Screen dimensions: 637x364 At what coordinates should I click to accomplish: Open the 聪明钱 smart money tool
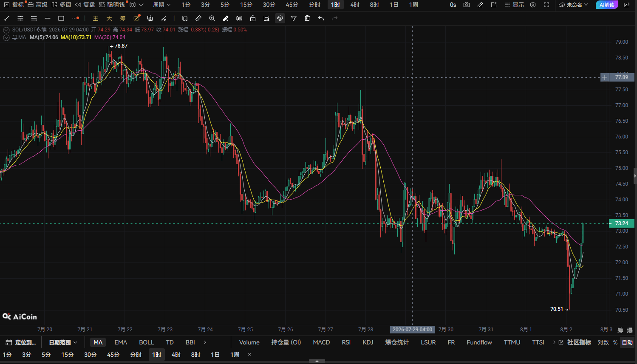coord(112,5)
